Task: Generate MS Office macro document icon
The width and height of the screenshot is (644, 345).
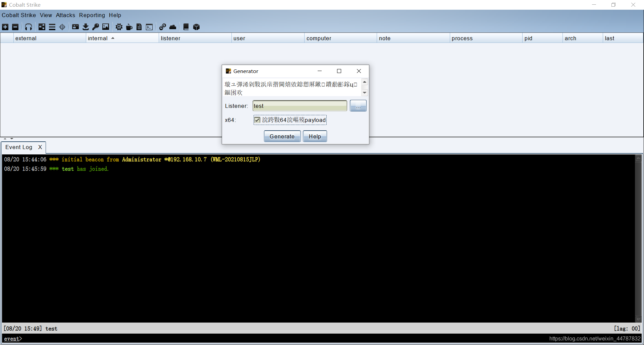Action: click(x=139, y=27)
